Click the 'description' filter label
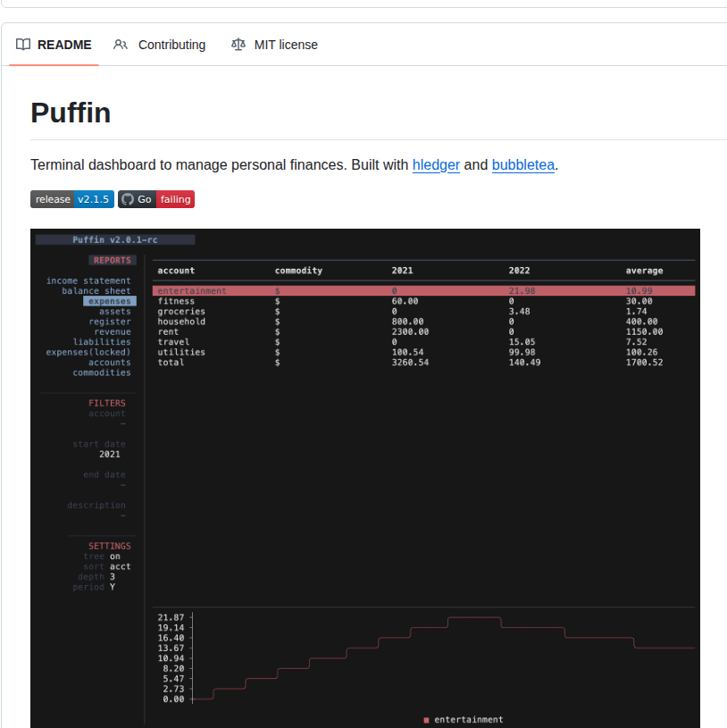727x728 pixels. coord(96,506)
